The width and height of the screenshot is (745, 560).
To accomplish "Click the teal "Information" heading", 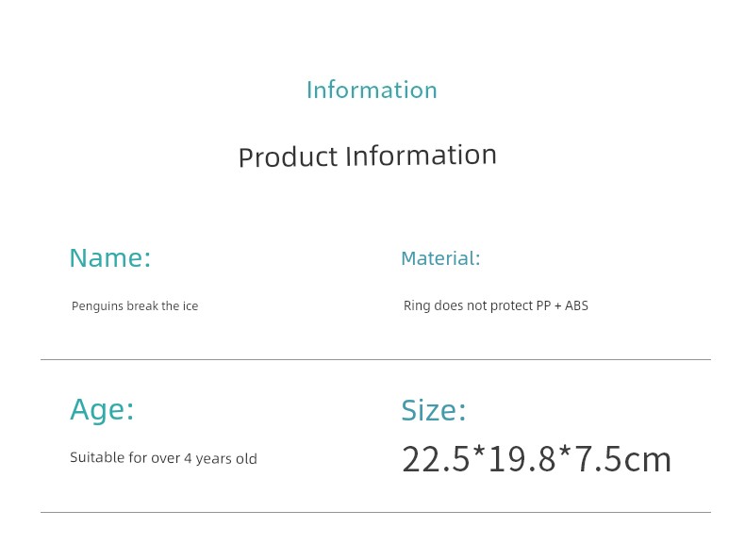I will tap(372, 90).
